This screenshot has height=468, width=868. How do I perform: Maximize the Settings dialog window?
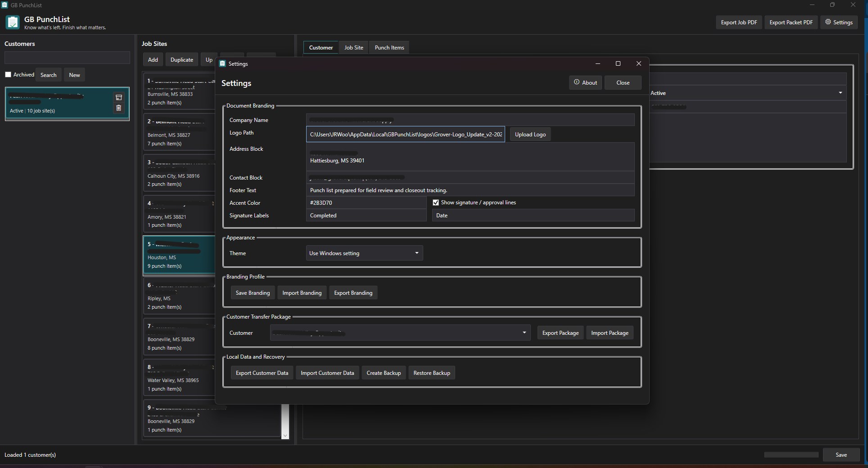[618, 64]
